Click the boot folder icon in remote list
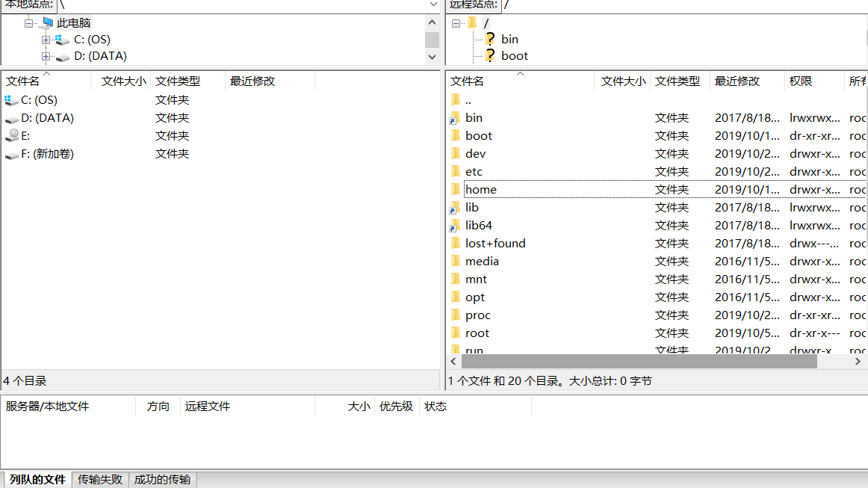Viewport: 868px width, 488px height. coord(456,136)
